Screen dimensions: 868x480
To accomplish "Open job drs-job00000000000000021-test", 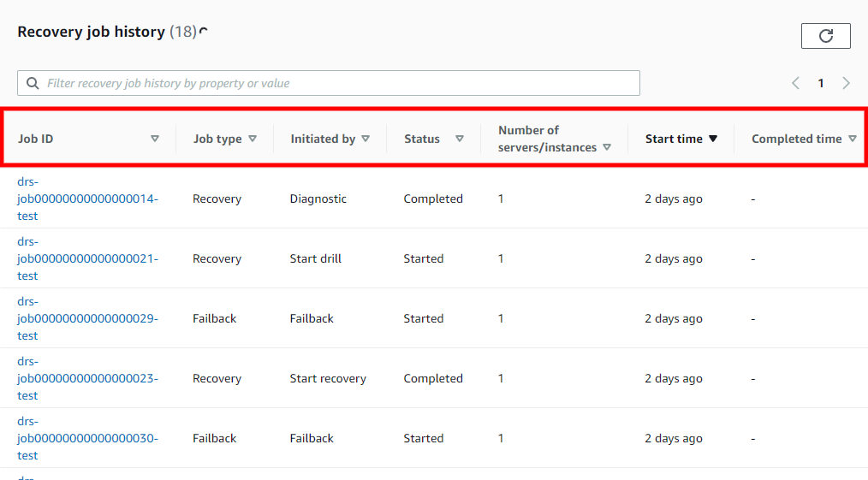I will pyautogui.click(x=87, y=258).
